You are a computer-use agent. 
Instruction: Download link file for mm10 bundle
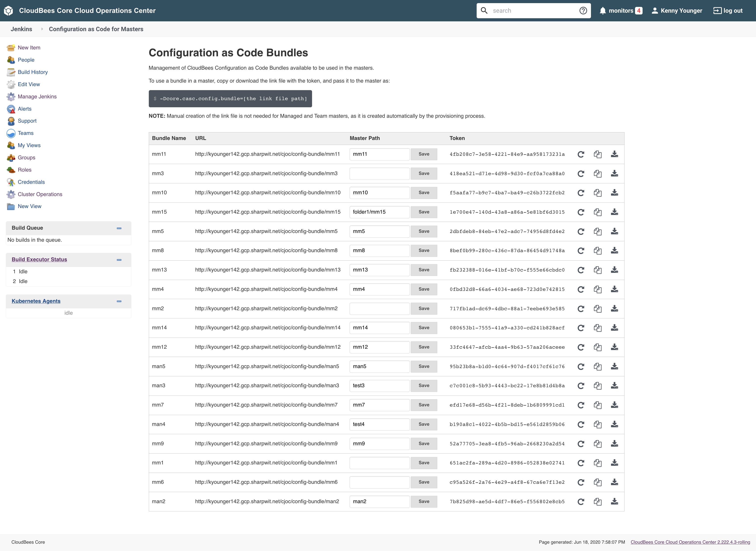(x=614, y=193)
